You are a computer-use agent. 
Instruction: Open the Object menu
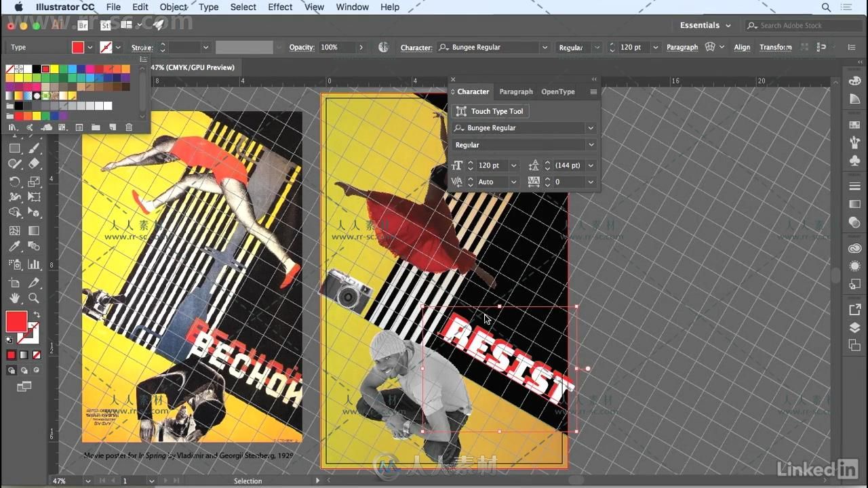tap(173, 7)
